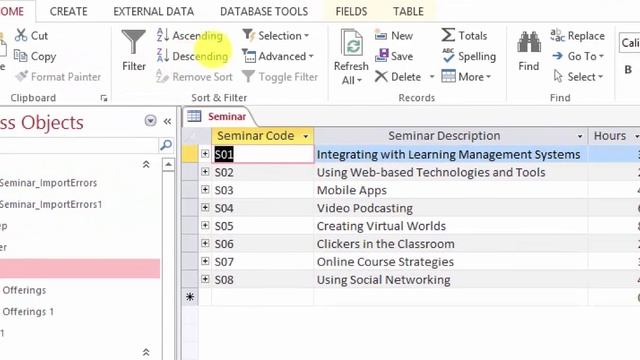The height and width of the screenshot is (360, 640).
Task: Expand subdatasheet for S03 row
Action: point(205,189)
